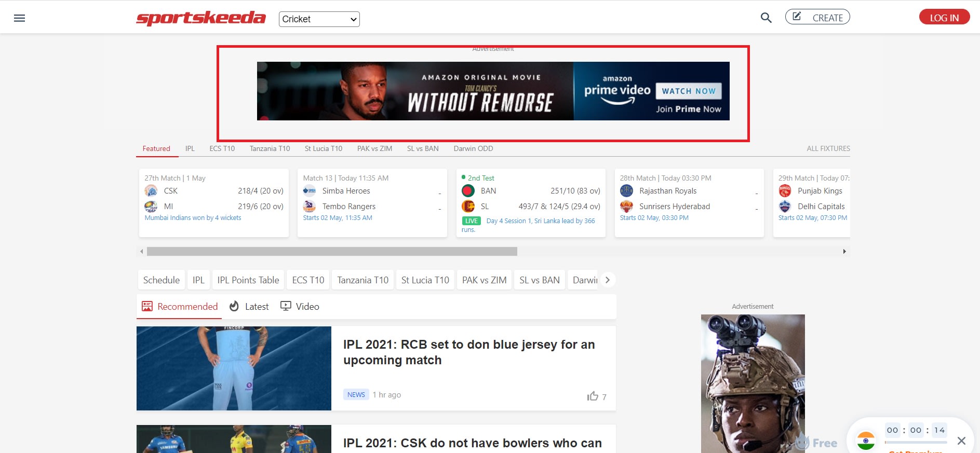Click Tembo Rangers team logo
This screenshot has width=980, height=453.
pos(310,207)
